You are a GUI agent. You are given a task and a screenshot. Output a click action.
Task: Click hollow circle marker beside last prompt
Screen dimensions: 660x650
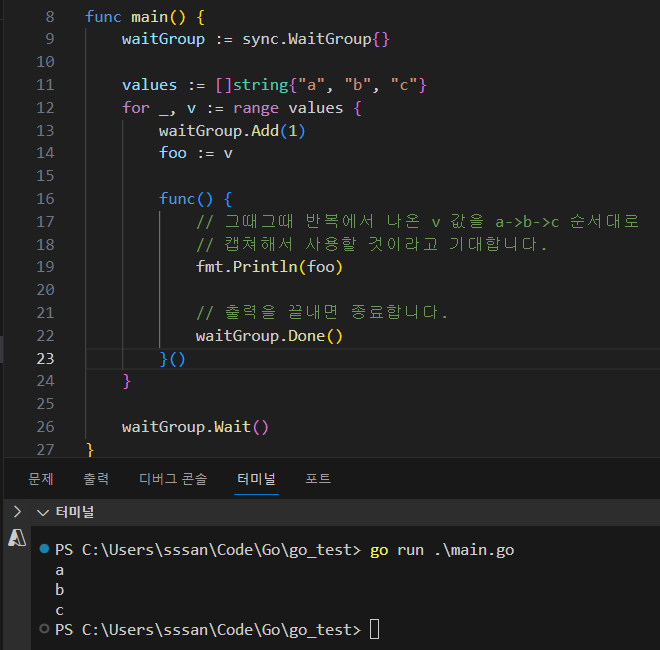pos(43,629)
